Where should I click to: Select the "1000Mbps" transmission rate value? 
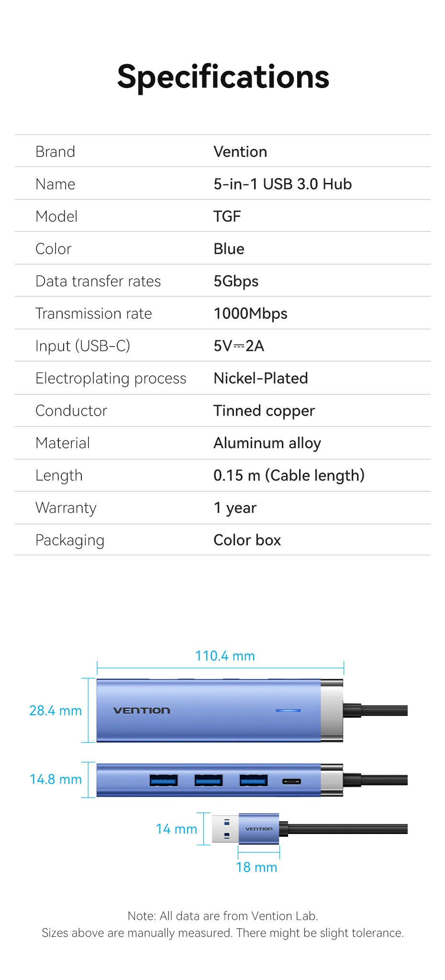[x=250, y=314]
